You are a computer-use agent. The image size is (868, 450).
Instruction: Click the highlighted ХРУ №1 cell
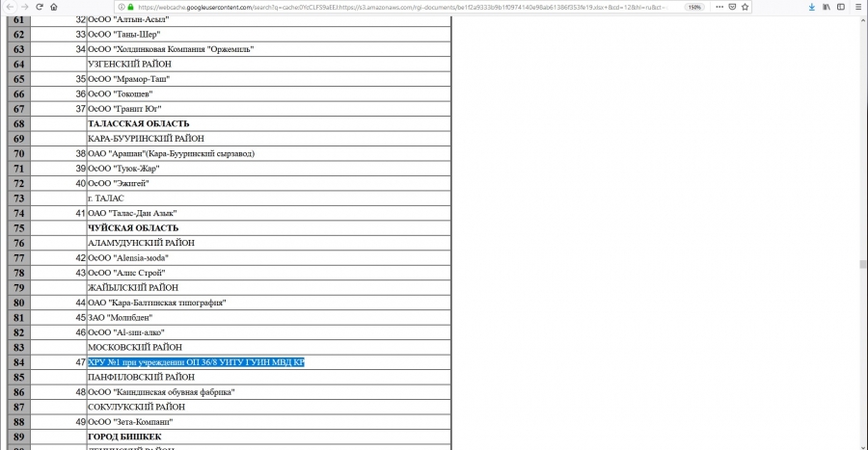tap(196, 361)
